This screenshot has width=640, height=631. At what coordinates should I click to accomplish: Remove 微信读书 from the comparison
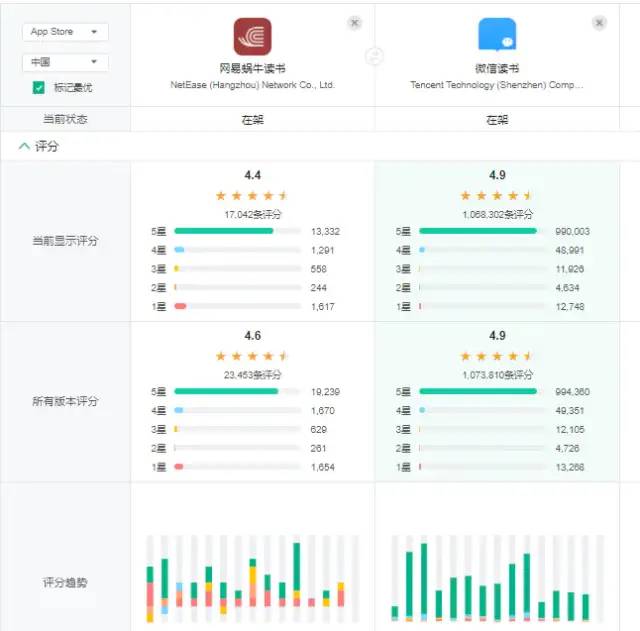(599, 23)
